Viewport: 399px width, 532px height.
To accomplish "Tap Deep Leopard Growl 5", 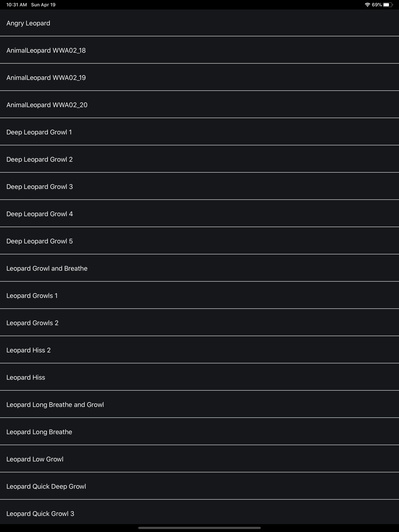I will coord(199,241).
